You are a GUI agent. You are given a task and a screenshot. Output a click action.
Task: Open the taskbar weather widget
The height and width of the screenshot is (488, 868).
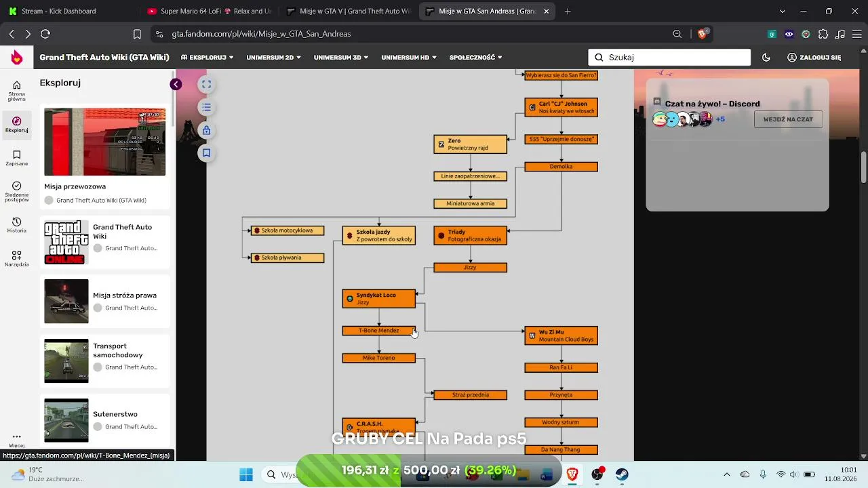click(47, 474)
